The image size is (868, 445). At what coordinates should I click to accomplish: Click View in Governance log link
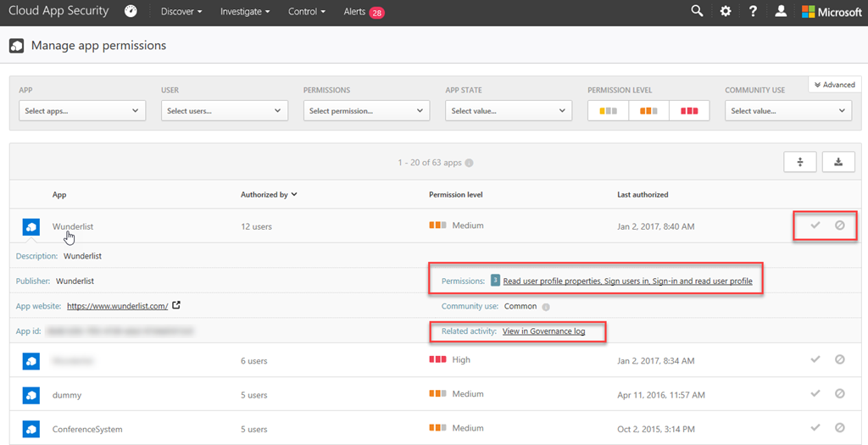(543, 331)
